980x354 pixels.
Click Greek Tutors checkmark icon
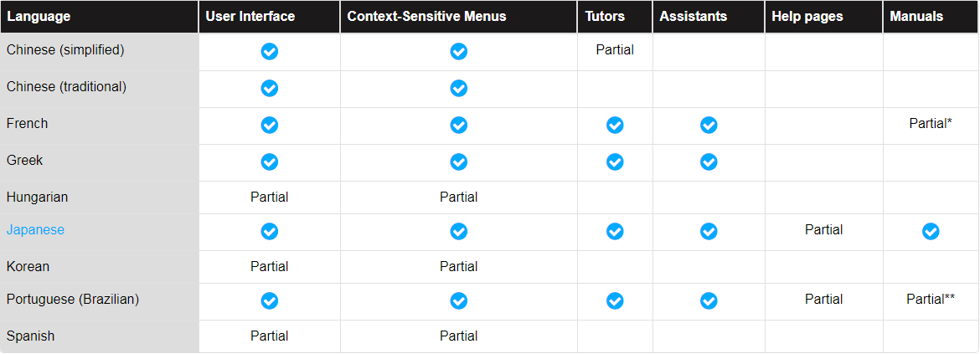615,162
